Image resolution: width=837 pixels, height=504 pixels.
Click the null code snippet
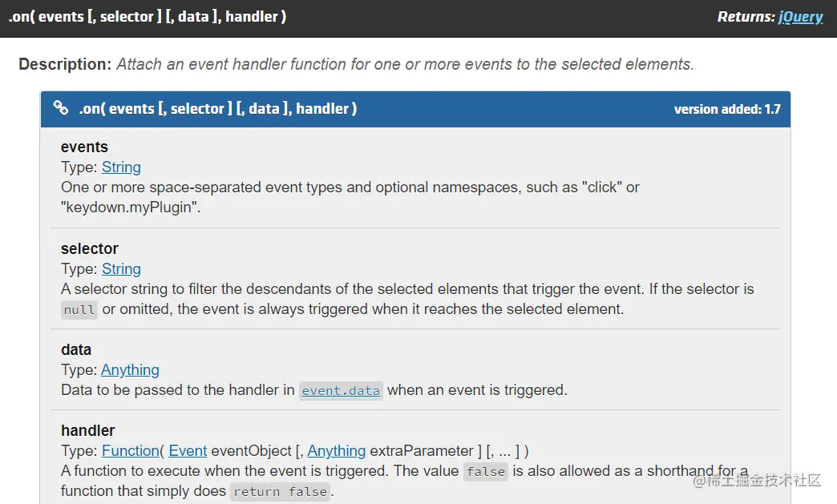(79, 310)
